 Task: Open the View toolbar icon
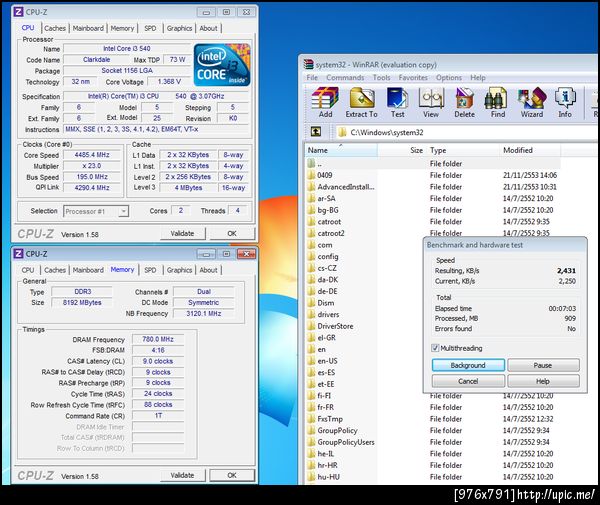tap(431, 103)
